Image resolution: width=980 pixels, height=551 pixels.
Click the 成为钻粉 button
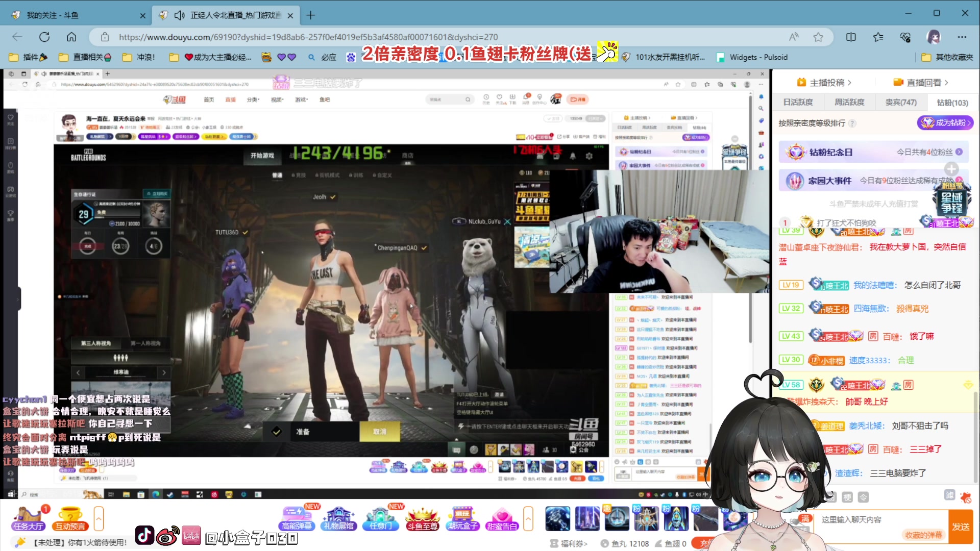coord(945,122)
